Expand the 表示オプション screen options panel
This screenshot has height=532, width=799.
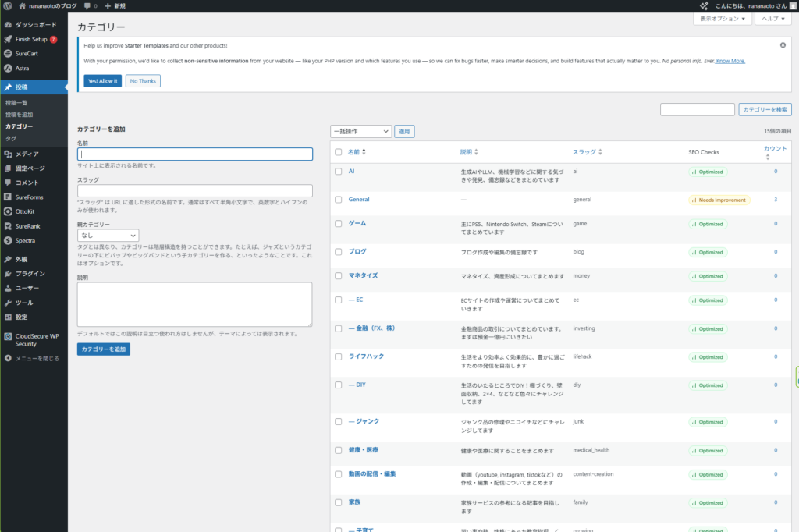click(721, 19)
